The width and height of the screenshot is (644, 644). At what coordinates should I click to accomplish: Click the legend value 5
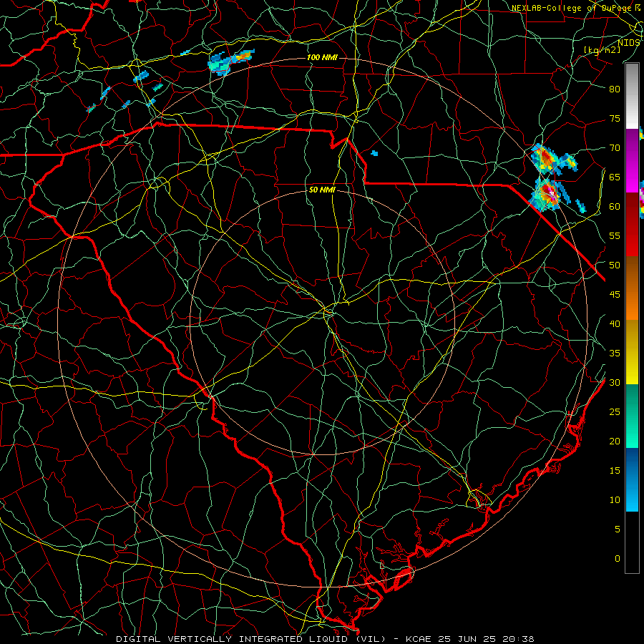[x=618, y=530]
